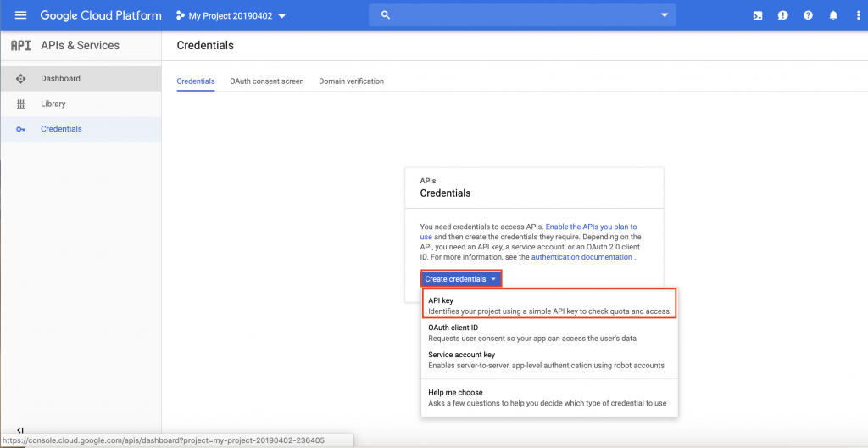Open the My Project 20190402 project selector
The image size is (868, 448).
click(231, 16)
